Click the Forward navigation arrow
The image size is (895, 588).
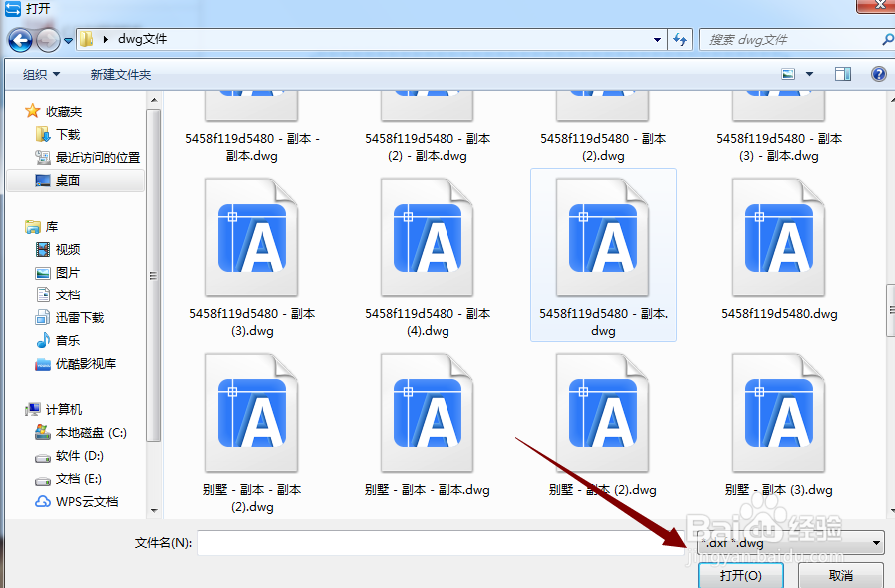coord(49,40)
